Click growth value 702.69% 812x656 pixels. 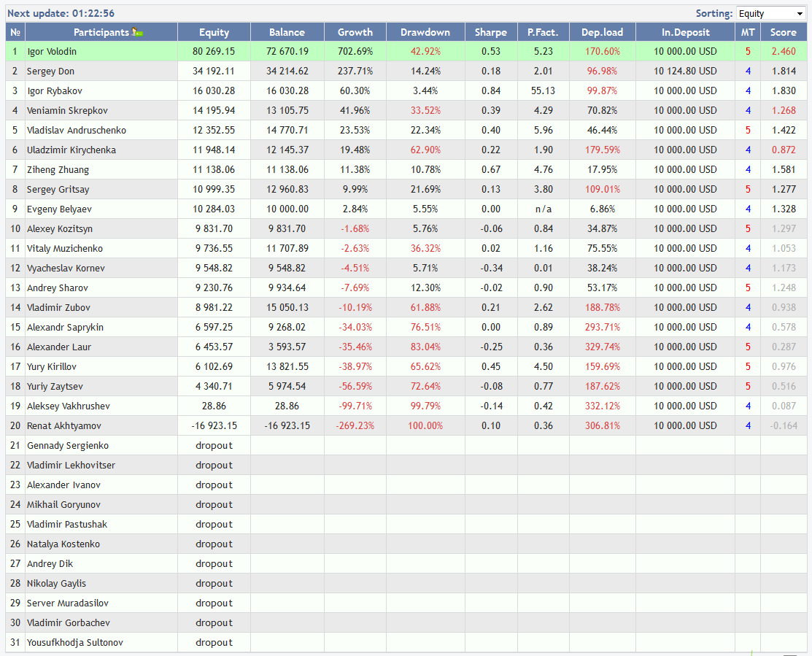pos(355,51)
